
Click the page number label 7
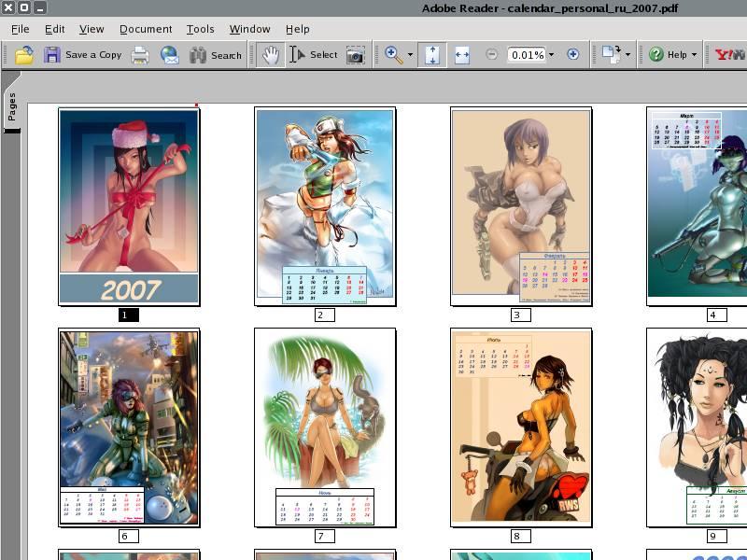coord(325,536)
